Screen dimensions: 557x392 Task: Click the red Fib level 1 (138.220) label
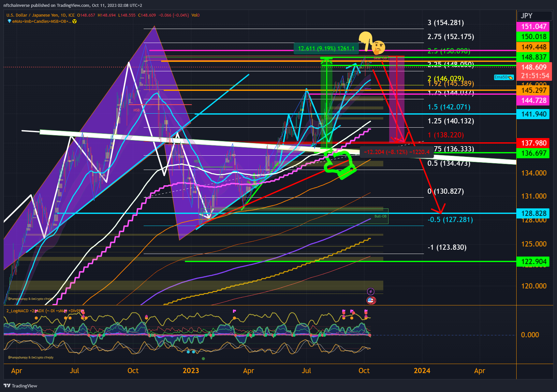point(446,135)
